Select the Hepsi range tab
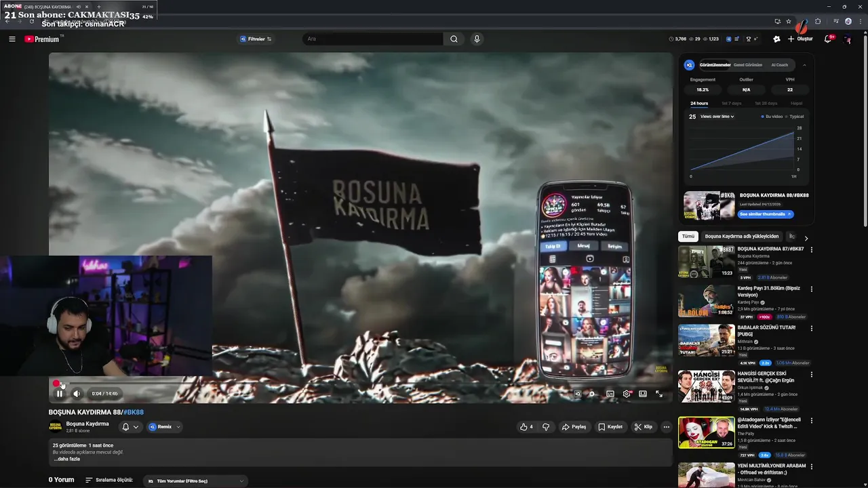The height and width of the screenshot is (488, 868). click(796, 103)
